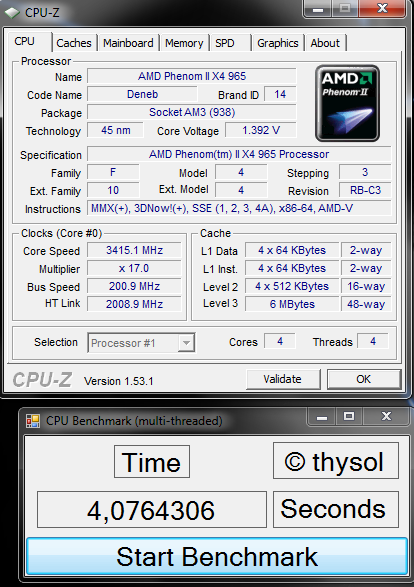
Task: Click the code name value Deneb
Action: tap(142, 94)
